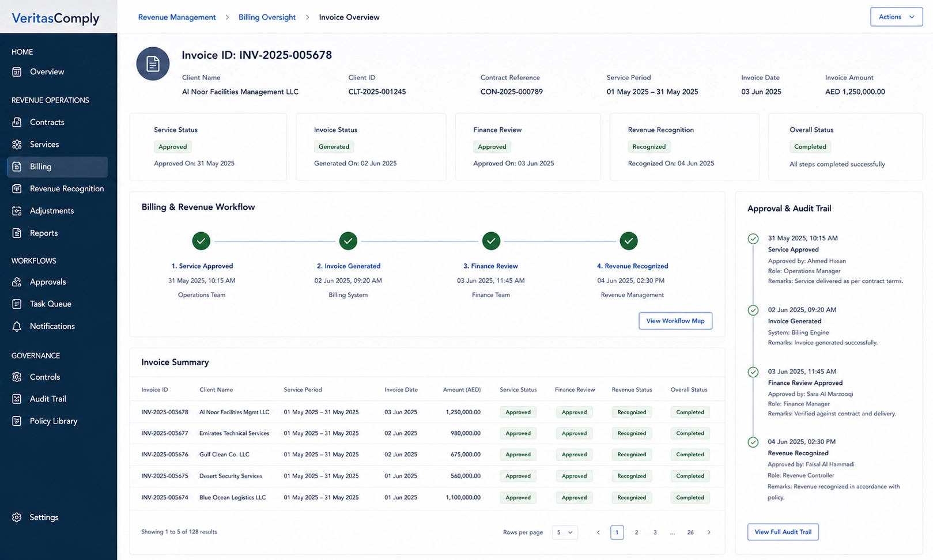Open Policy Library in the sidebar
933x560 pixels.
[x=58, y=421]
